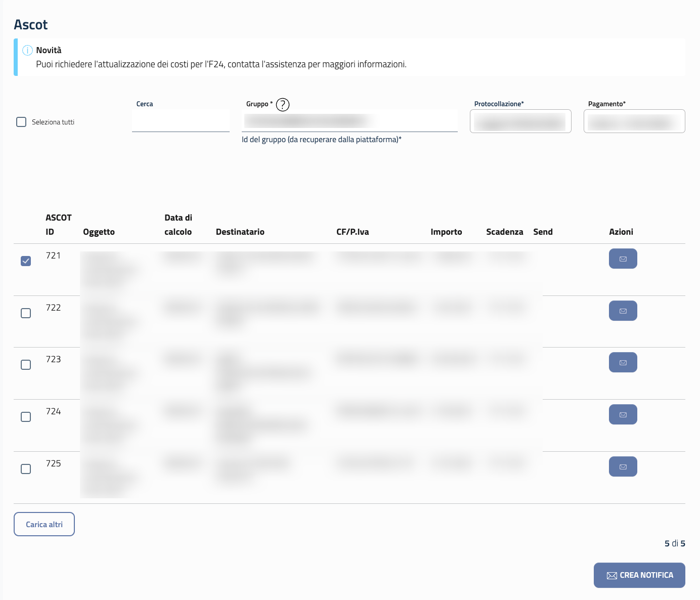Viewport: 700px width, 600px height.
Task: Click the Novità info icon
Action: 28,51
